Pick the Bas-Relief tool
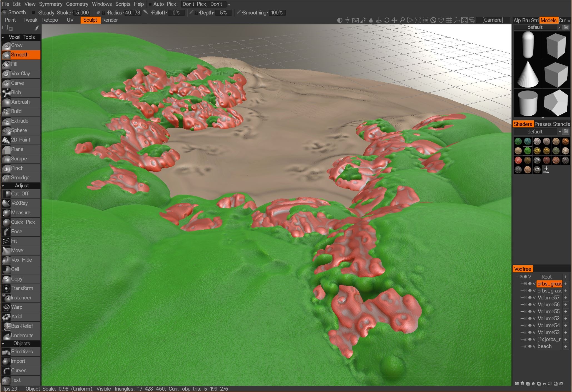This screenshot has width=572, height=392. 22,326
